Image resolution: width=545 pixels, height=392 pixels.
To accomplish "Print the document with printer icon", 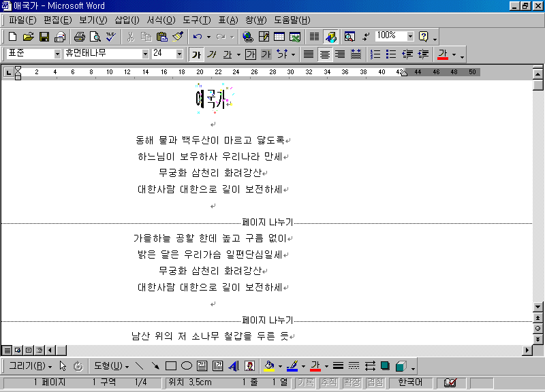I will 79,37.
